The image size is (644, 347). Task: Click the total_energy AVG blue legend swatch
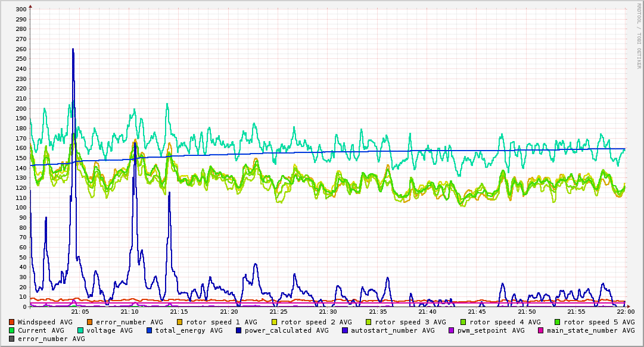[150, 330]
